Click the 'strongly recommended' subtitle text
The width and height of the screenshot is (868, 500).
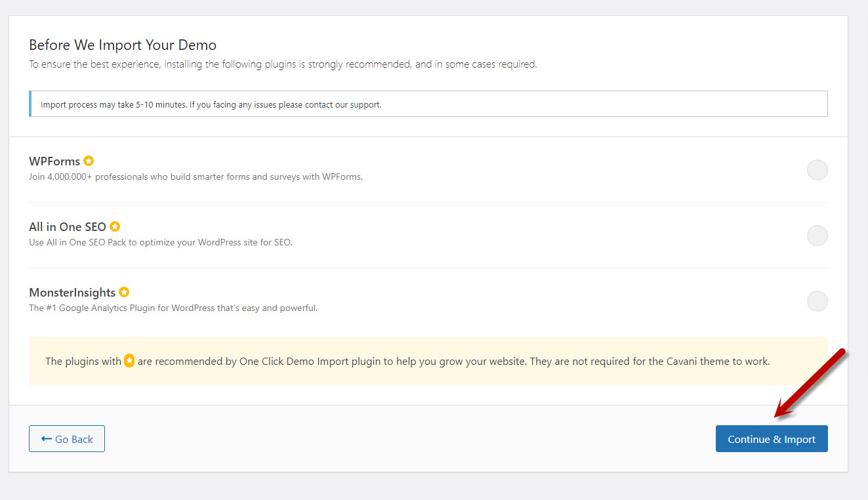pyautogui.click(x=283, y=65)
